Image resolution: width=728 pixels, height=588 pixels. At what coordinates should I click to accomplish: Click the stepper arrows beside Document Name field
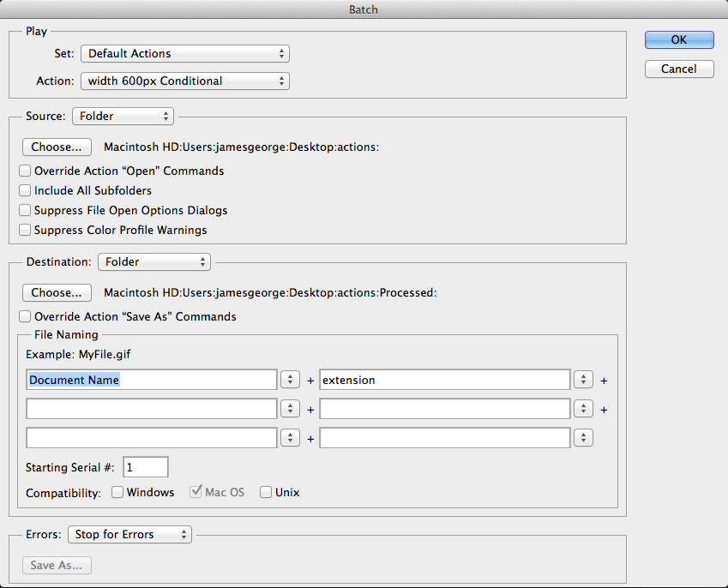click(x=290, y=380)
